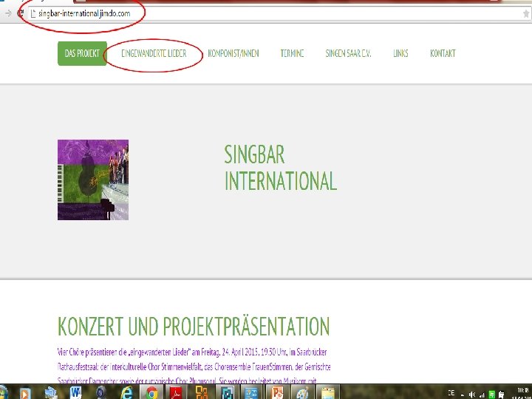Open Adobe Reader taskbar icon

pos(176,392)
